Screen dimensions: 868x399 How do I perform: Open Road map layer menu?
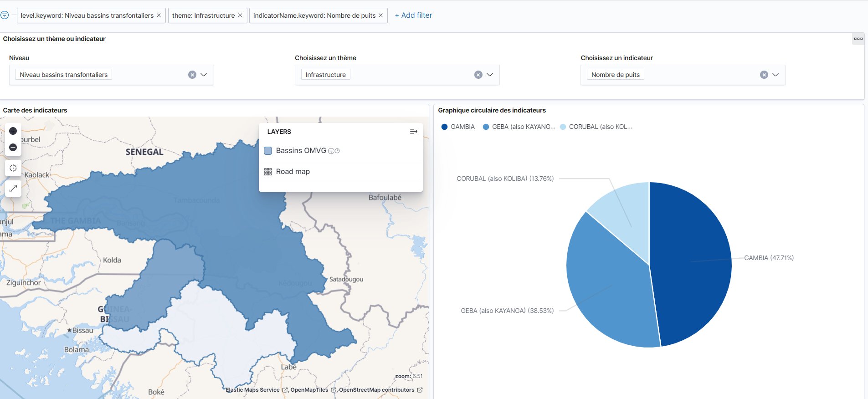(293, 172)
